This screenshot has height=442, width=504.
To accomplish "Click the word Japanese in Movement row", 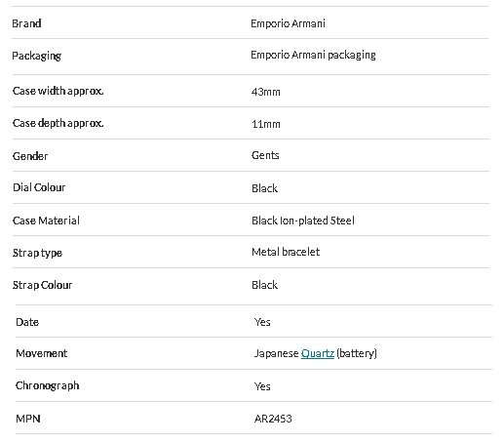I will click(x=276, y=353).
